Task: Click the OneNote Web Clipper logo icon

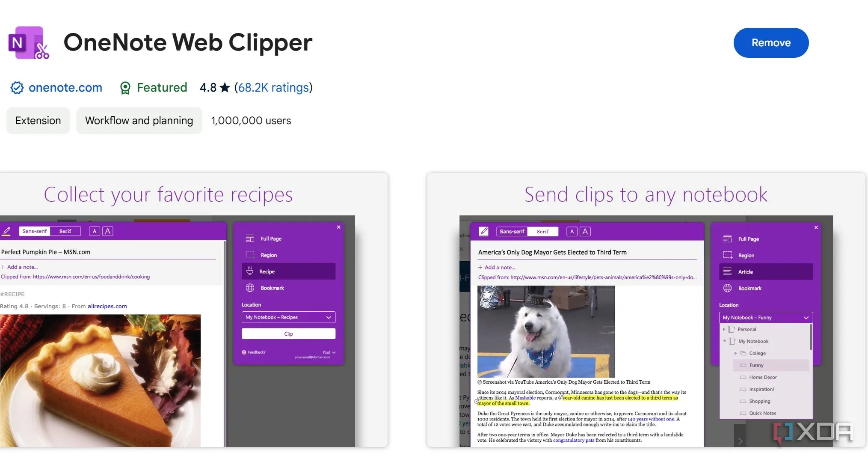Action: click(x=29, y=42)
